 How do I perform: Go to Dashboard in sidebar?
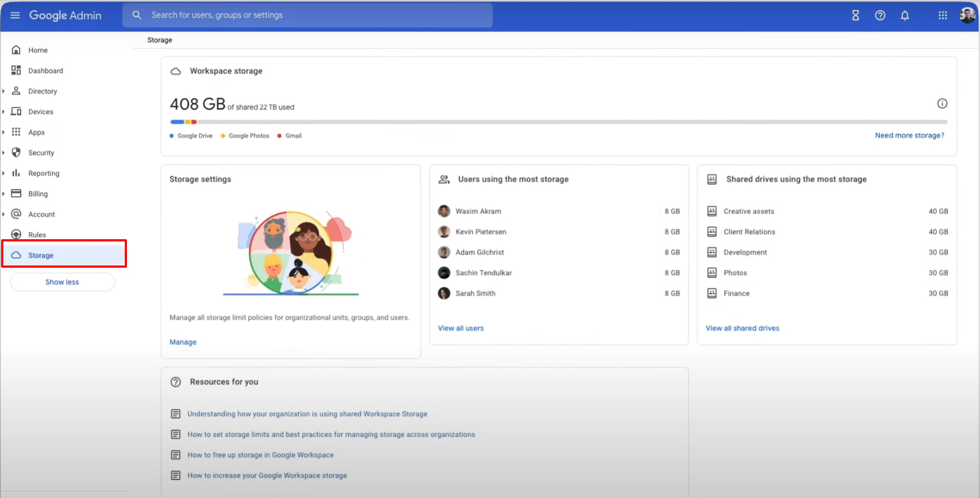[x=45, y=71]
